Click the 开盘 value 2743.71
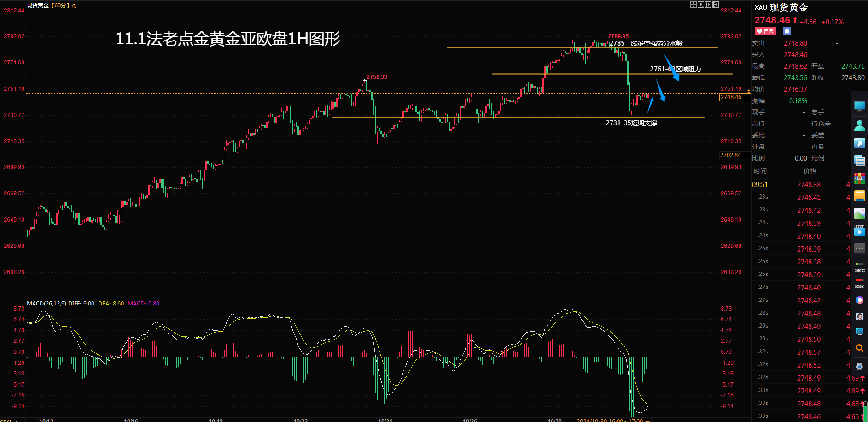 tap(853, 66)
